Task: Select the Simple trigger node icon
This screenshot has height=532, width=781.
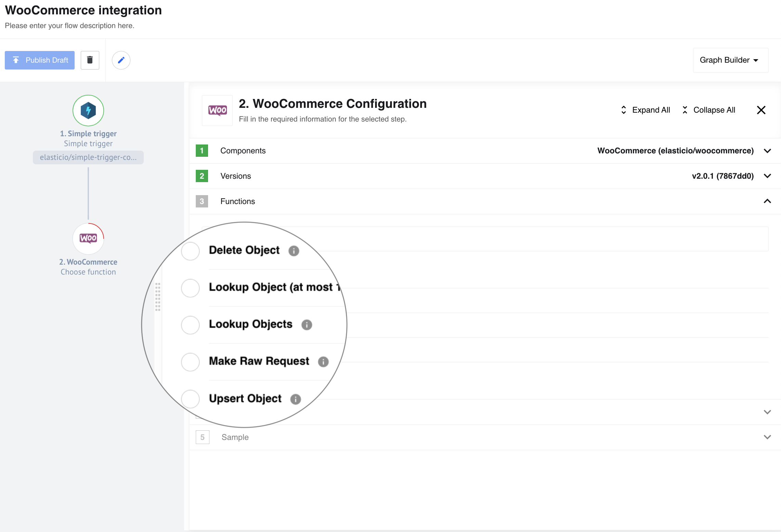Action: pyautogui.click(x=88, y=111)
